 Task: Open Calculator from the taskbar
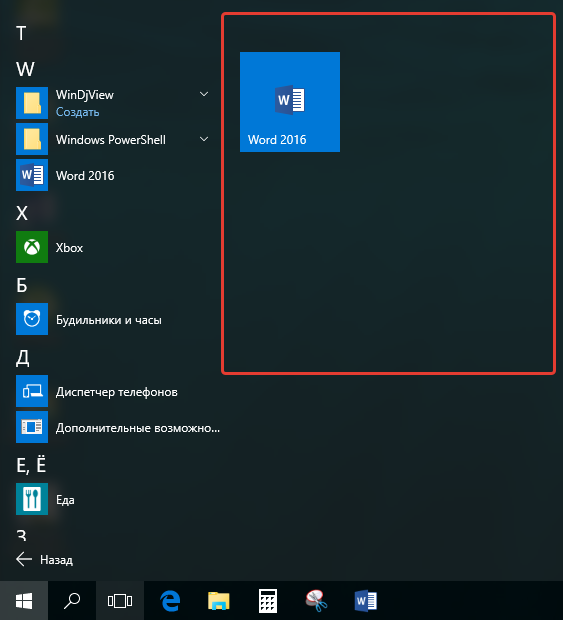click(x=268, y=601)
